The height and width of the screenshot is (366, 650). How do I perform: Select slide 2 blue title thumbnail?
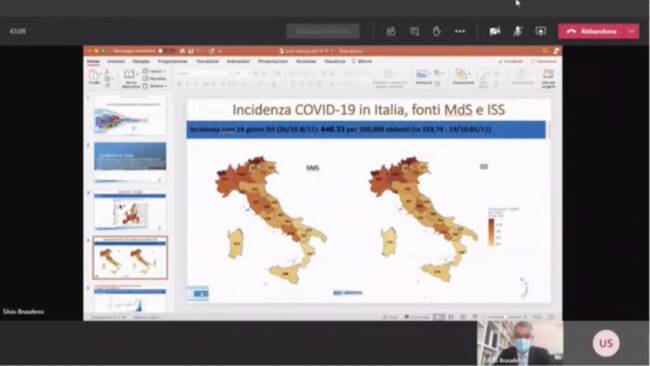pyautogui.click(x=130, y=162)
